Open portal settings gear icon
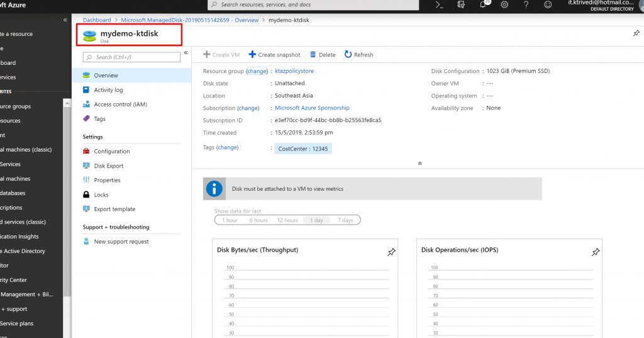 [x=504, y=4]
